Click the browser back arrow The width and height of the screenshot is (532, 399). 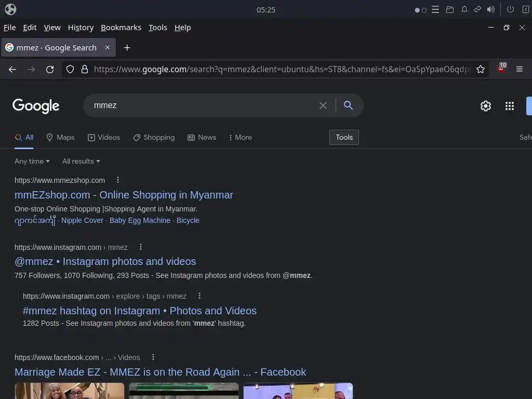click(x=12, y=70)
